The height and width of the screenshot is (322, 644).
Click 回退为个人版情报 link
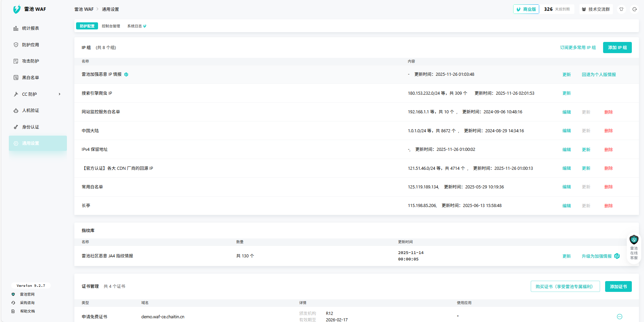[x=599, y=75]
